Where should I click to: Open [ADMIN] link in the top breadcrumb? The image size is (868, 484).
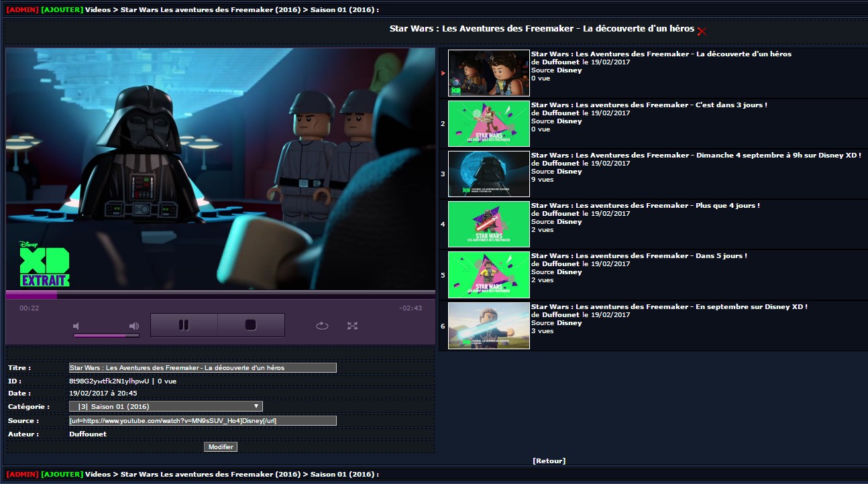[x=22, y=10]
